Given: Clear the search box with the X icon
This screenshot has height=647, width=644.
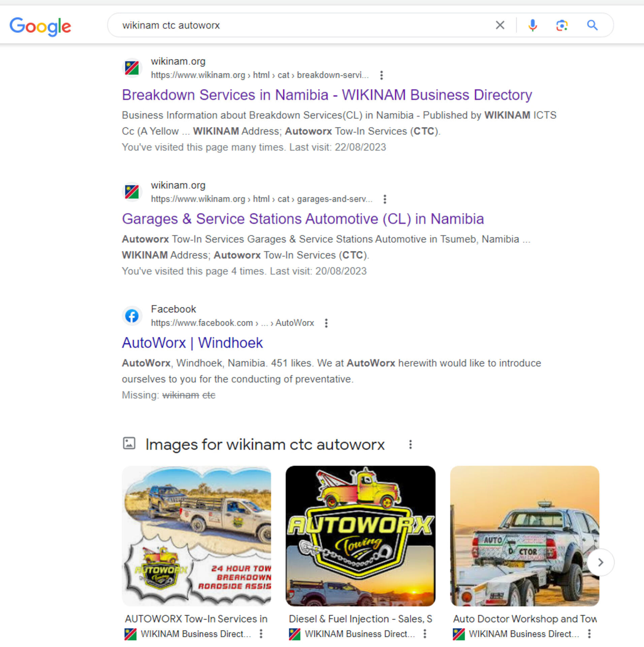Looking at the screenshot, I should tap(500, 25).
